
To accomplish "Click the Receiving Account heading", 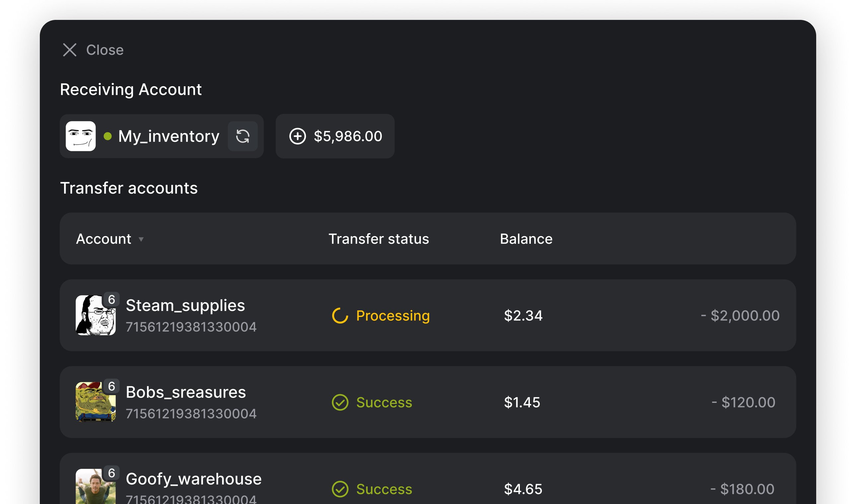I will click(131, 90).
